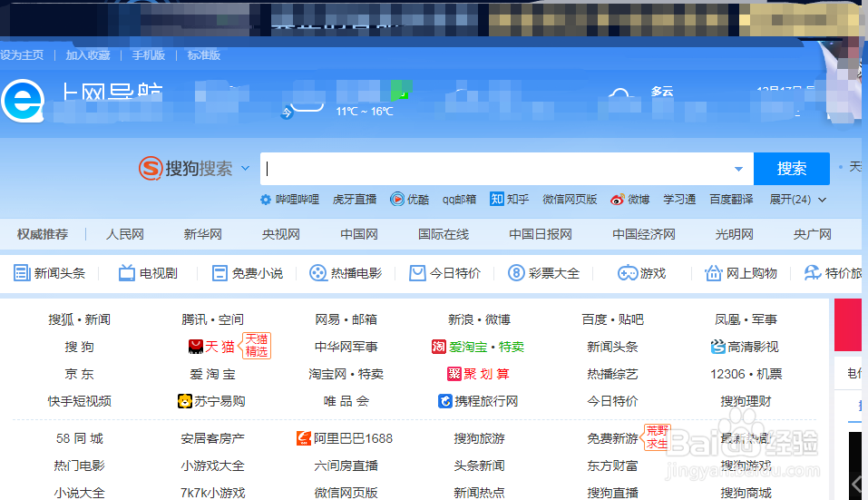Open 快手短视频 link
The width and height of the screenshot is (868, 500).
coord(79,401)
